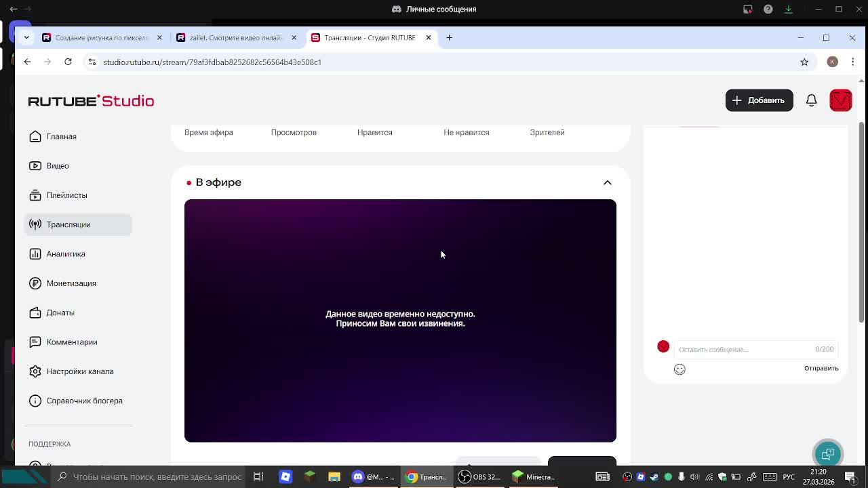Open a new Chrome tab
The width and height of the screenshot is (868, 488).
pos(449,37)
